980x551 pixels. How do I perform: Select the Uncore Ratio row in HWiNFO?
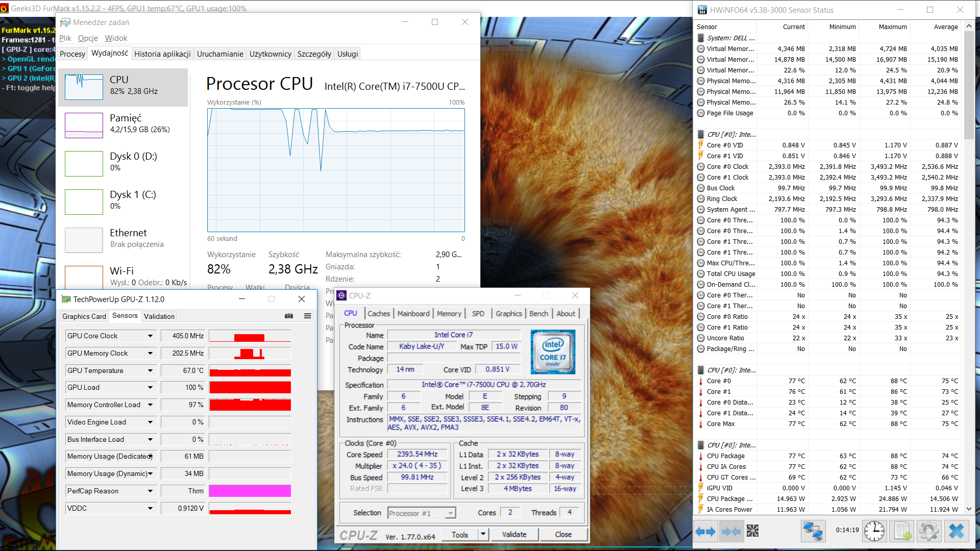click(828, 338)
